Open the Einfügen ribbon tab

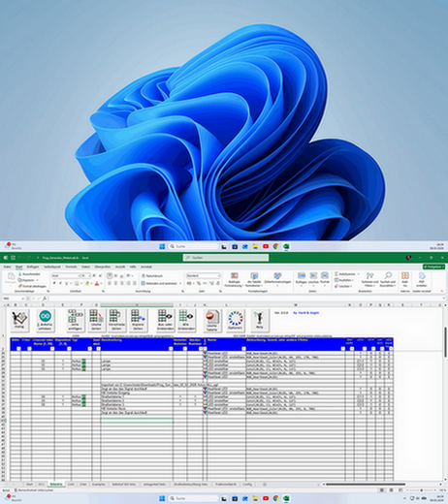coord(33,267)
